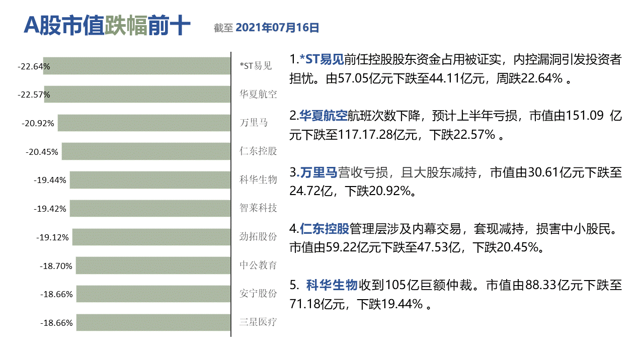The width and height of the screenshot is (644, 362).
Task: Click the 安宁股份 chart bar
Action: [x=153, y=294]
